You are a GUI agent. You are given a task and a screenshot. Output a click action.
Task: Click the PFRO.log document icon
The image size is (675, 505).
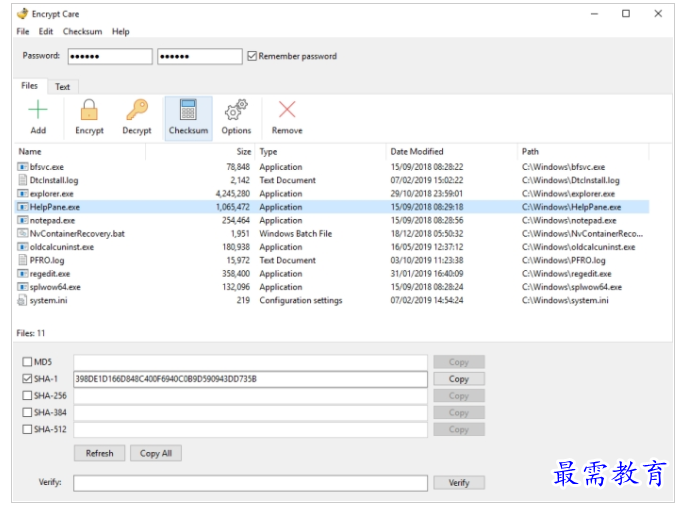[22, 260]
